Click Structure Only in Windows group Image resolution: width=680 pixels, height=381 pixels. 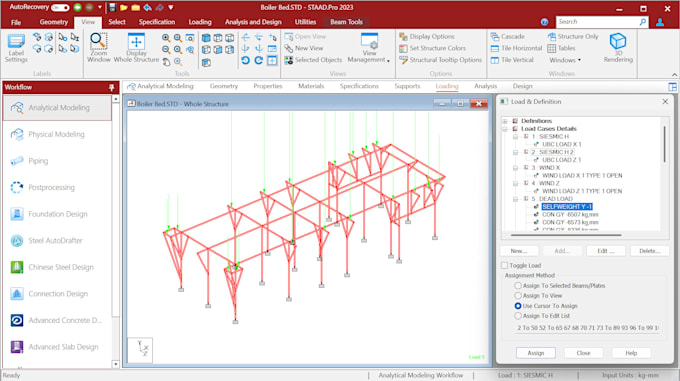pos(573,36)
